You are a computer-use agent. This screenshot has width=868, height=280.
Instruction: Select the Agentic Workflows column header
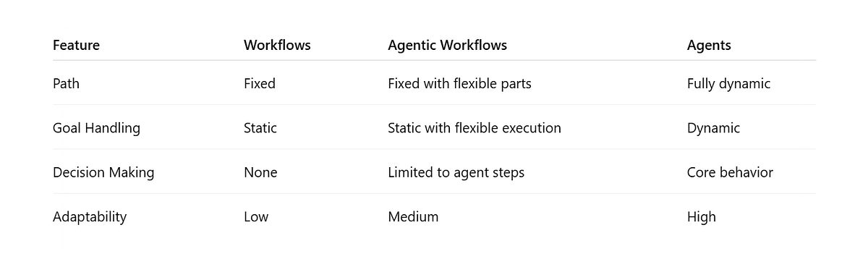447,46
